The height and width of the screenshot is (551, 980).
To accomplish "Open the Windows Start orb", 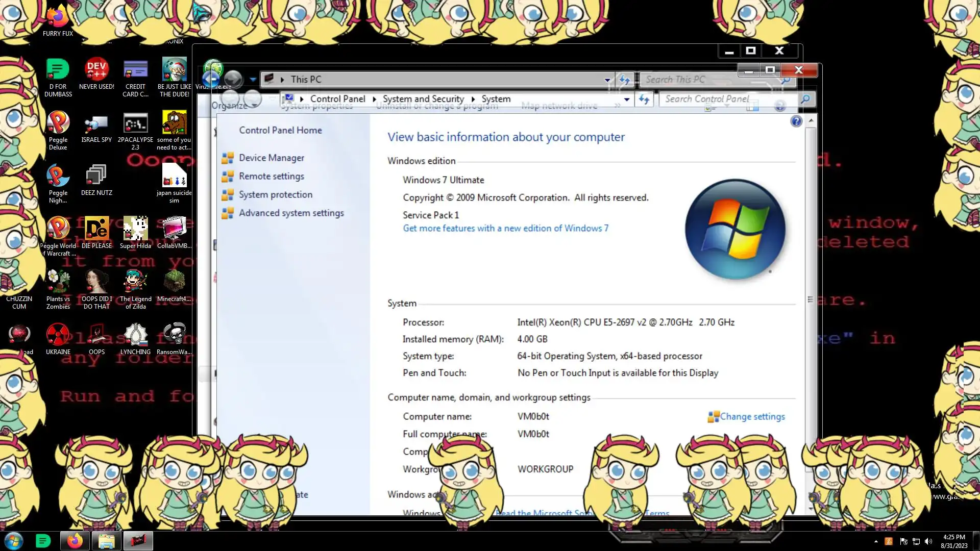I will point(14,540).
